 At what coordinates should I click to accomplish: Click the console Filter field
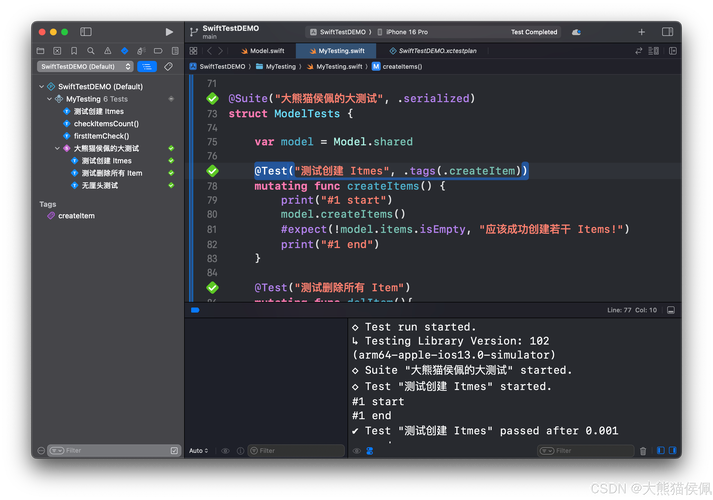587,451
